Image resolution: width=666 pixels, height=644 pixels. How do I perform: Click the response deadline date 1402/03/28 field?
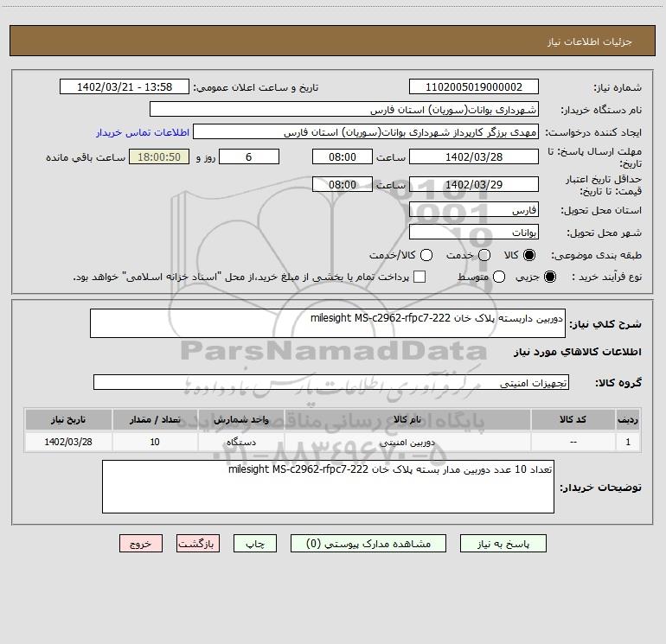pos(474,156)
